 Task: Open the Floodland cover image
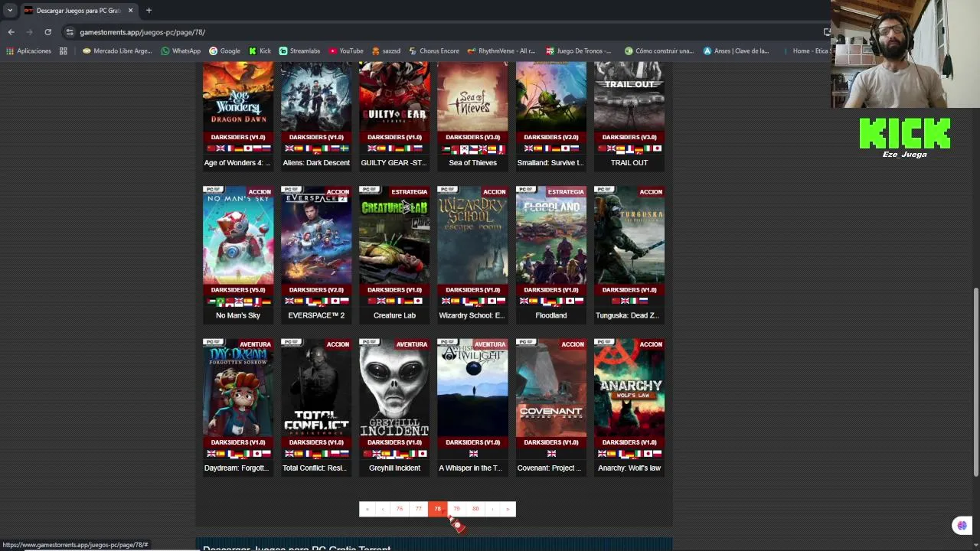(x=551, y=235)
